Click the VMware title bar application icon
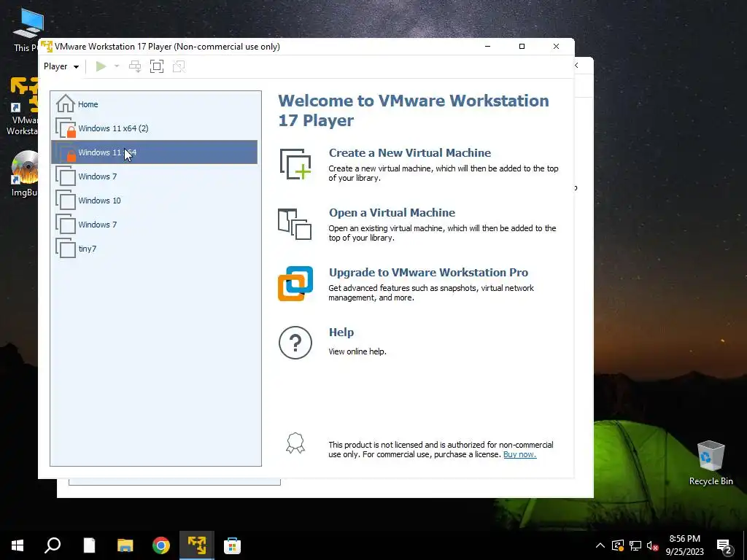 point(47,47)
